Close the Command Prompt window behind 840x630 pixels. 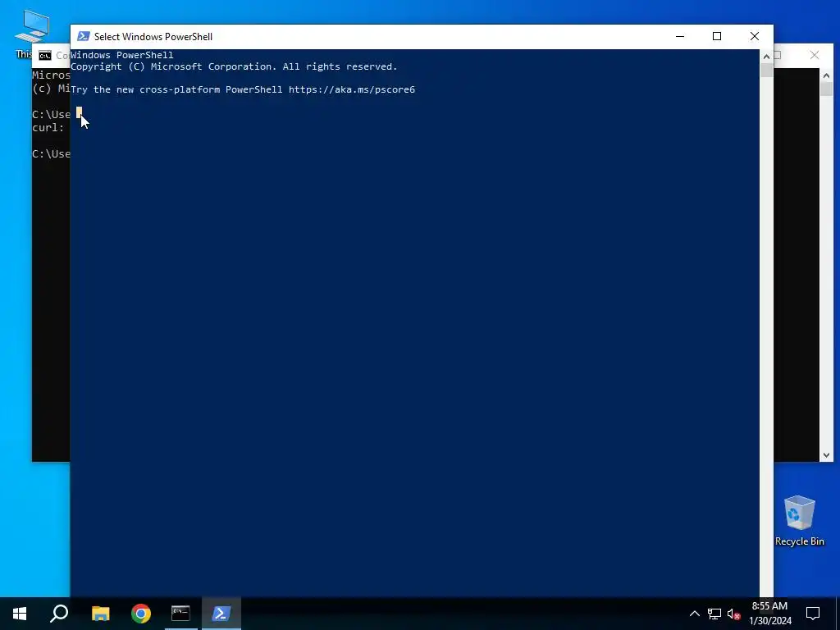click(815, 55)
